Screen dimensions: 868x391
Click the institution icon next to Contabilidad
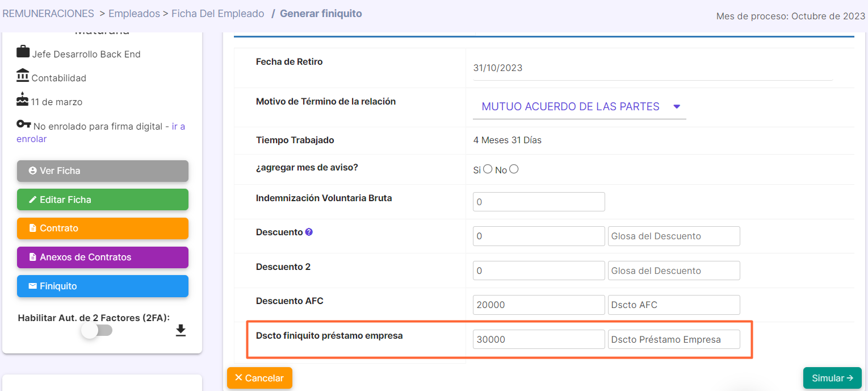coord(23,75)
